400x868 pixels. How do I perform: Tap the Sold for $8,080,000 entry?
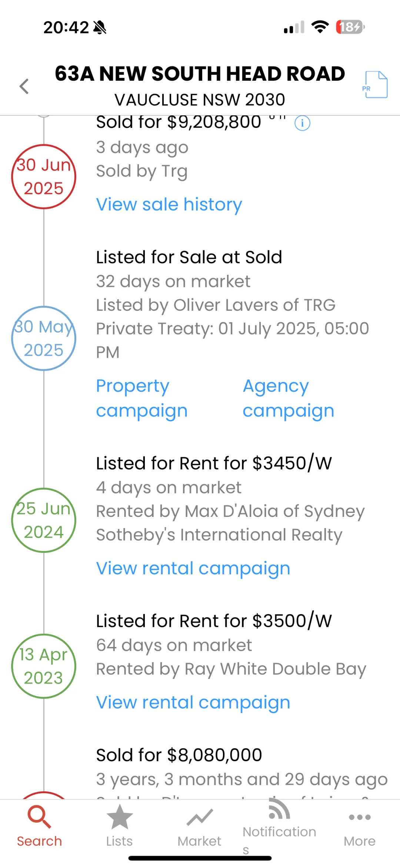tap(179, 755)
